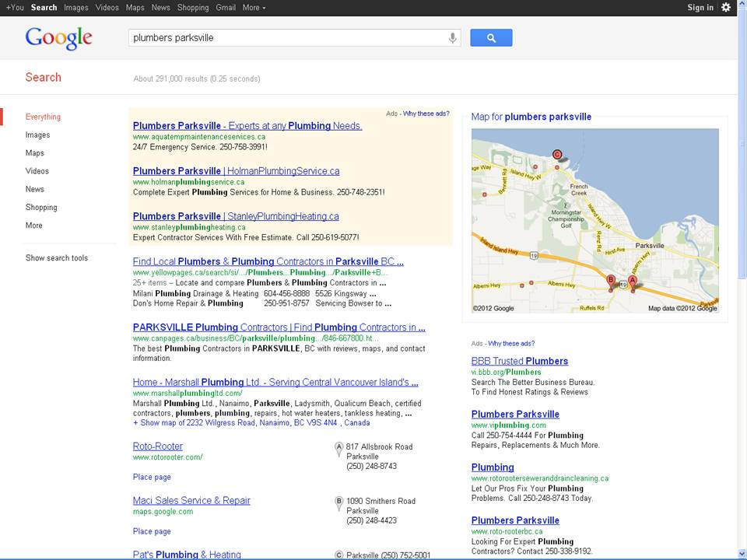Image resolution: width=747 pixels, height=560 pixels.
Task: Click the blue magnifier search button
Action: point(491,37)
